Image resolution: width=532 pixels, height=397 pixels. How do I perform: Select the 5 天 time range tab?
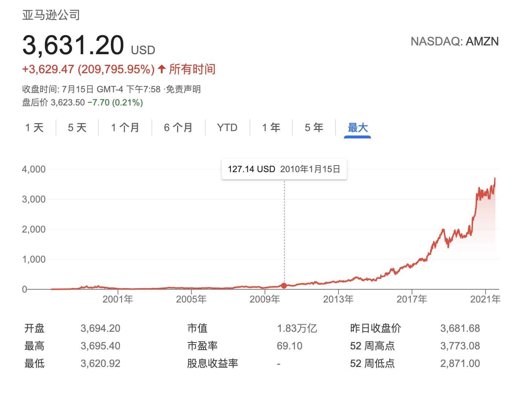[77, 127]
